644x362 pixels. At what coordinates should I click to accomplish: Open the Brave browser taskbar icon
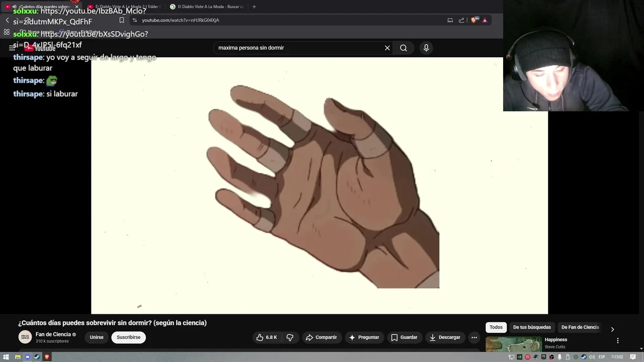click(x=47, y=357)
